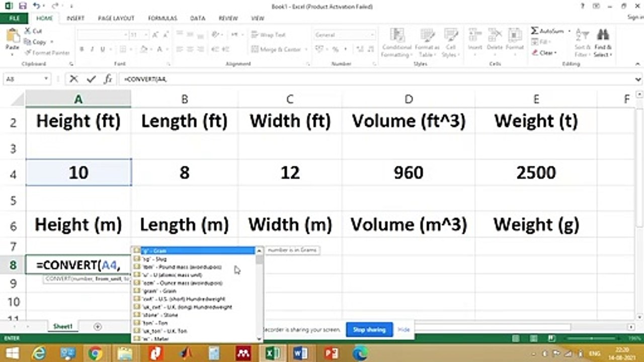The width and height of the screenshot is (644, 362).
Task: Click the Copy icon
Action: 27,42
